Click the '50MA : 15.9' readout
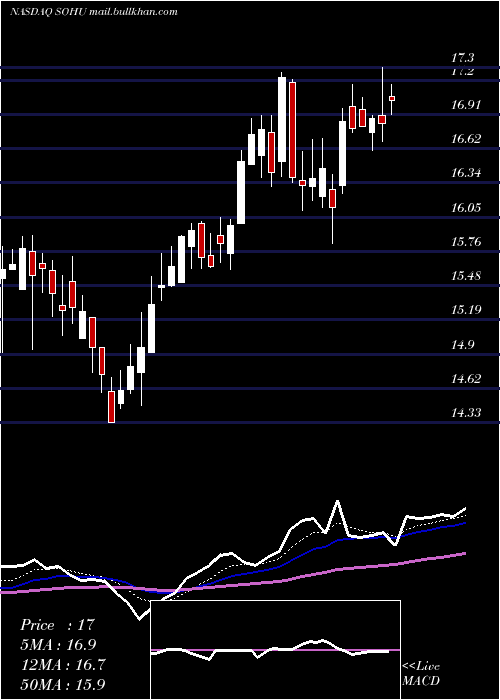Image resolution: width=500 pixels, height=700 pixels. (62, 684)
